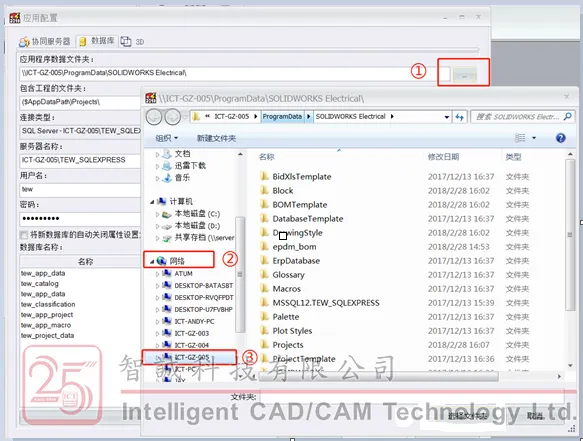
Task: Click the forward navigation arrow in file dialog
Action: click(173, 117)
